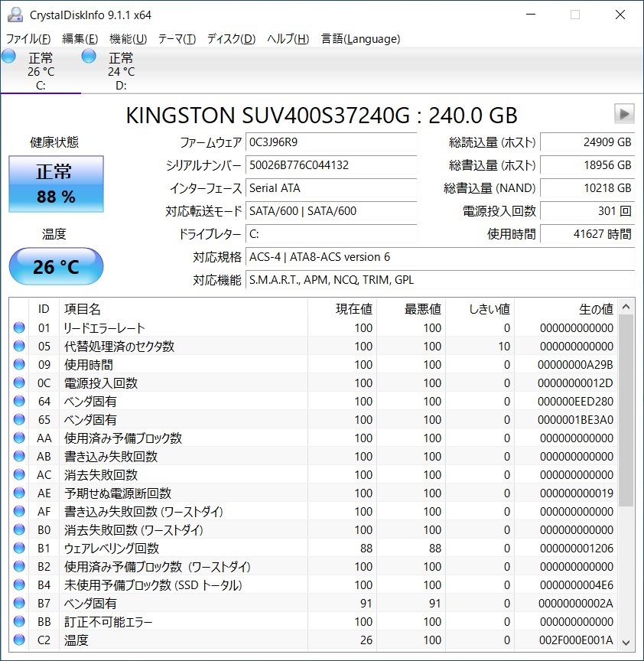Open the テーマ(T) menu
Screen dimensions: 644x661
coord(177,39)
